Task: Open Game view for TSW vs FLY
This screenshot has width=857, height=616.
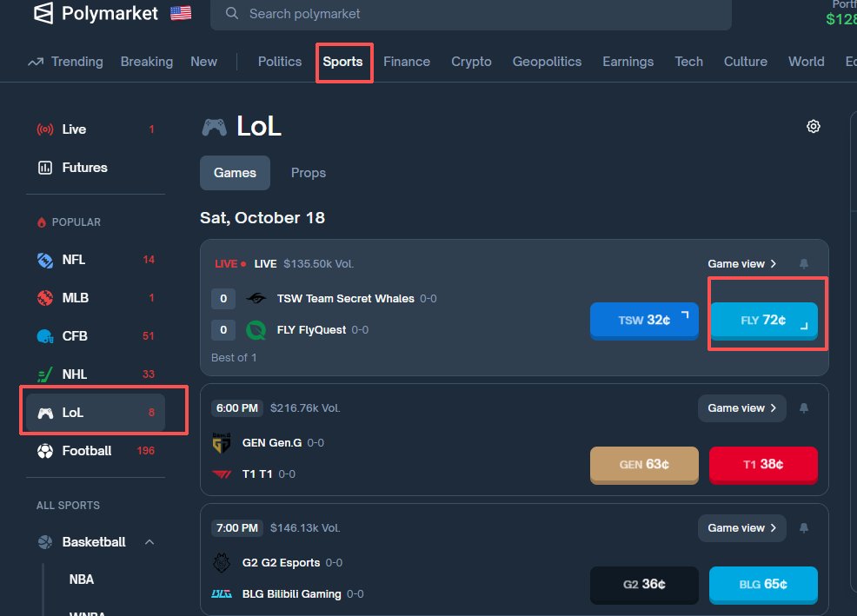Action: coord(741,263)
